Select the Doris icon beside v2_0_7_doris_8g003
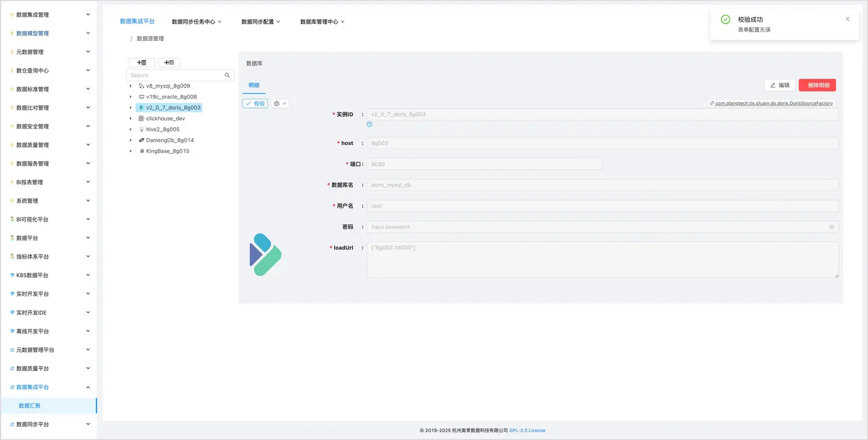Image resolution: width=868 pixels, height=440 pixels. click(x=141, y=107)
